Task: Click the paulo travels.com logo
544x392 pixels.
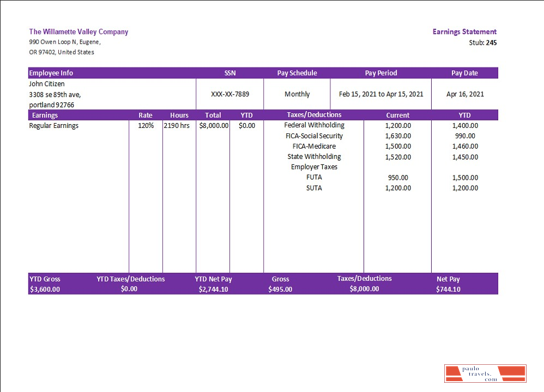Action: (485, 373)
